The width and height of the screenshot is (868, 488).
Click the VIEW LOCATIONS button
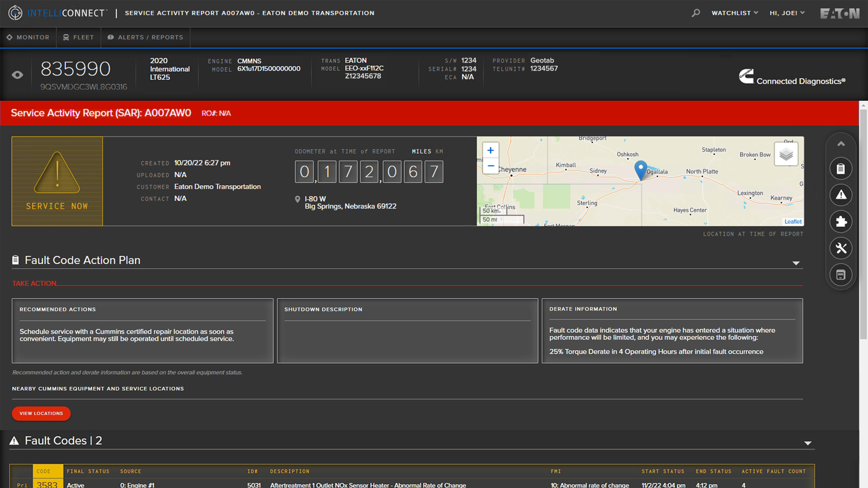(x=41, y=413)
